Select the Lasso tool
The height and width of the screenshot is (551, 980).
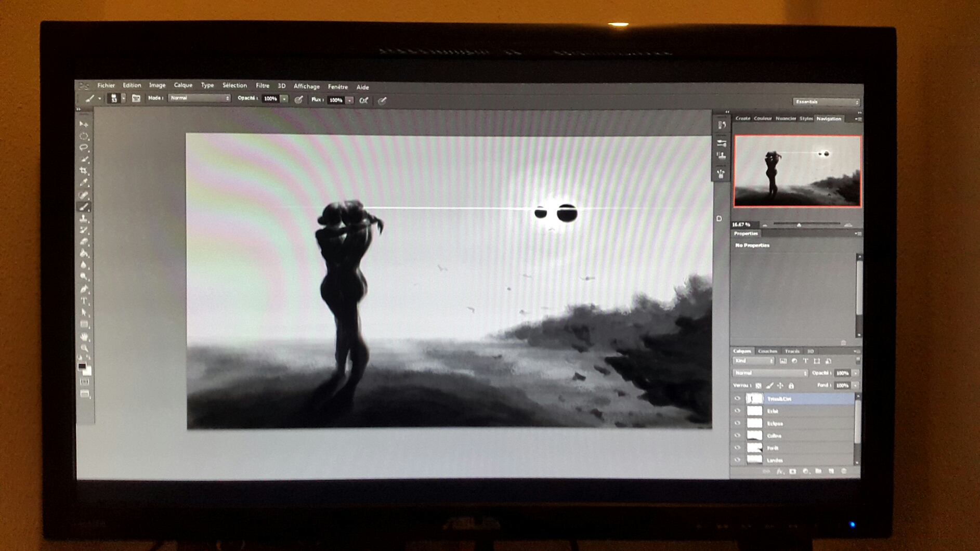(x=84, y=148)
